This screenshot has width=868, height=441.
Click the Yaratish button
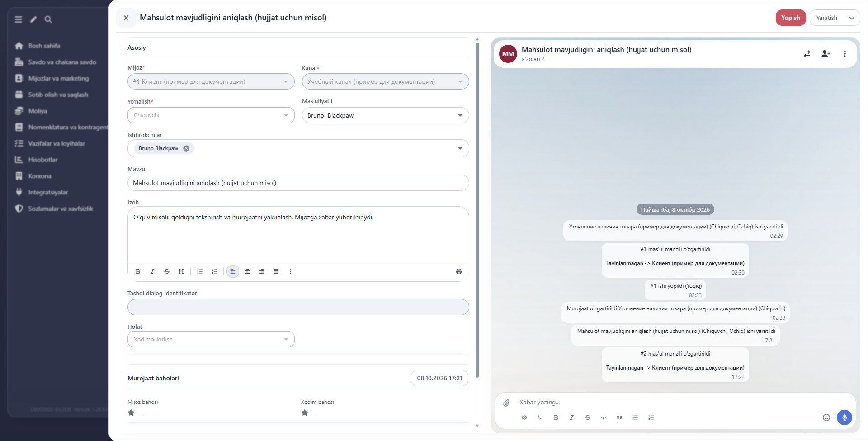pos(827,18)
